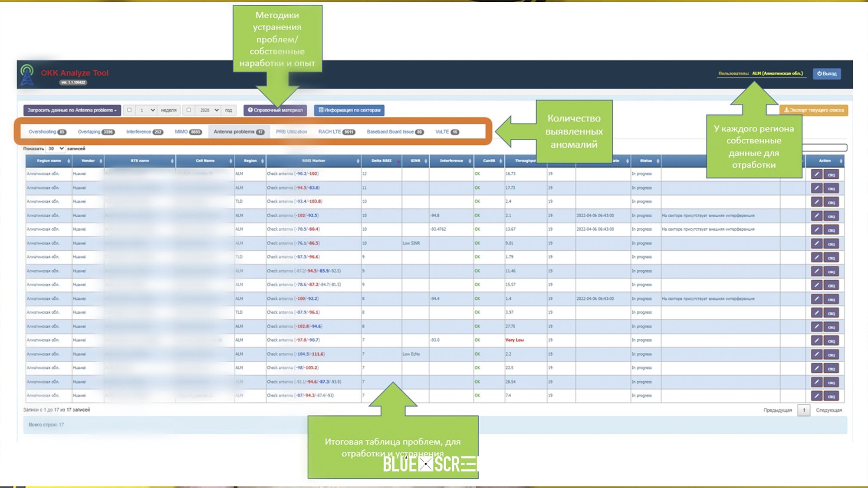Open CRQ for the row with RSSI -100/-92.2
Image resolution: width=868 pixels, height=488 pixels.
pyautogui.click(x=831, y=299)
